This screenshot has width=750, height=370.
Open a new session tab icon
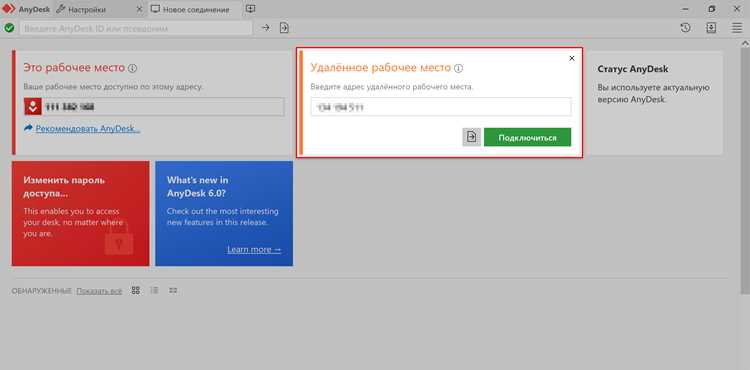point(251,9)
